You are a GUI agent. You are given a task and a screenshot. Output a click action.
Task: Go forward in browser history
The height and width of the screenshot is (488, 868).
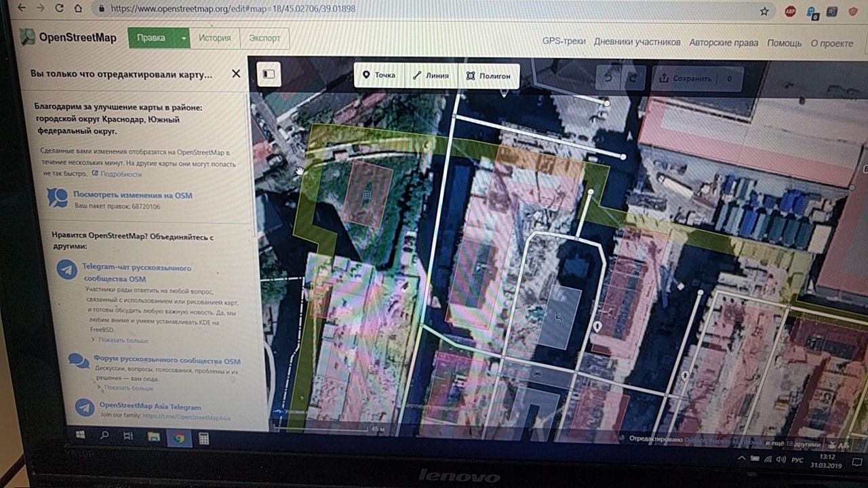[41, 9]
